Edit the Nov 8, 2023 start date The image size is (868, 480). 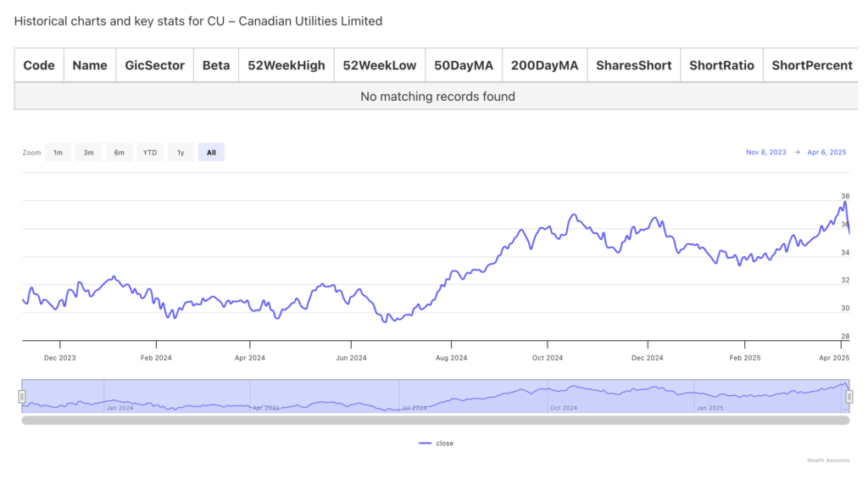click(x=766, y=153)
